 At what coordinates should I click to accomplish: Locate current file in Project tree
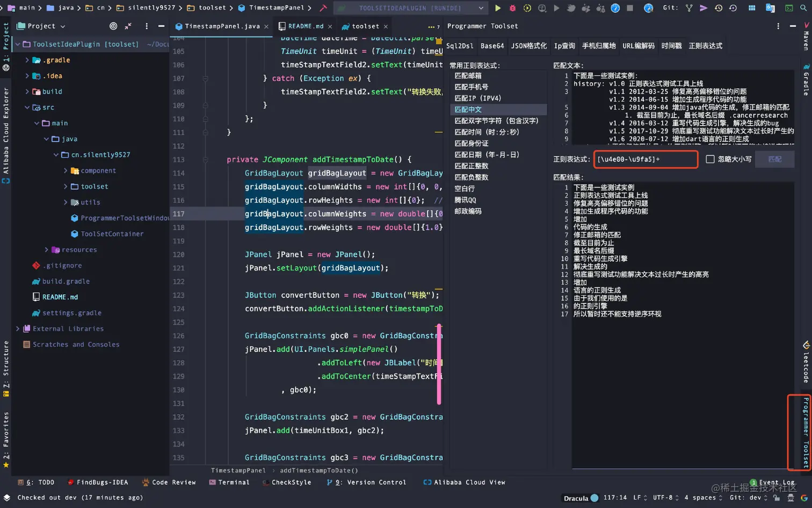pos(113,26)
